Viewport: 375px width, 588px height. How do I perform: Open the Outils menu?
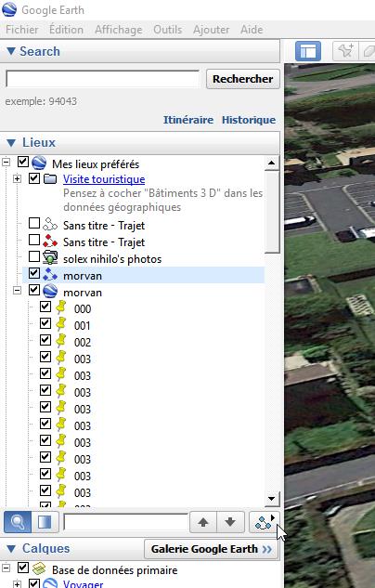(167, 29)
